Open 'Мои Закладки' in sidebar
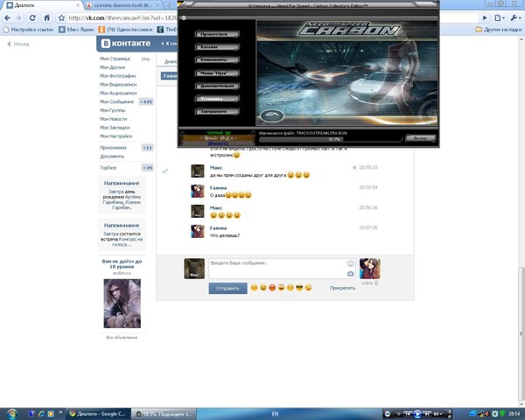Screen dimensions: 525x420 click(x=115, y=128)
